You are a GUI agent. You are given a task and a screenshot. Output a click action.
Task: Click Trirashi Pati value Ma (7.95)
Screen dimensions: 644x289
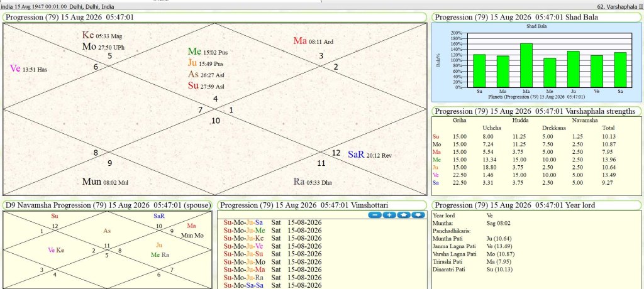point(498,262)
